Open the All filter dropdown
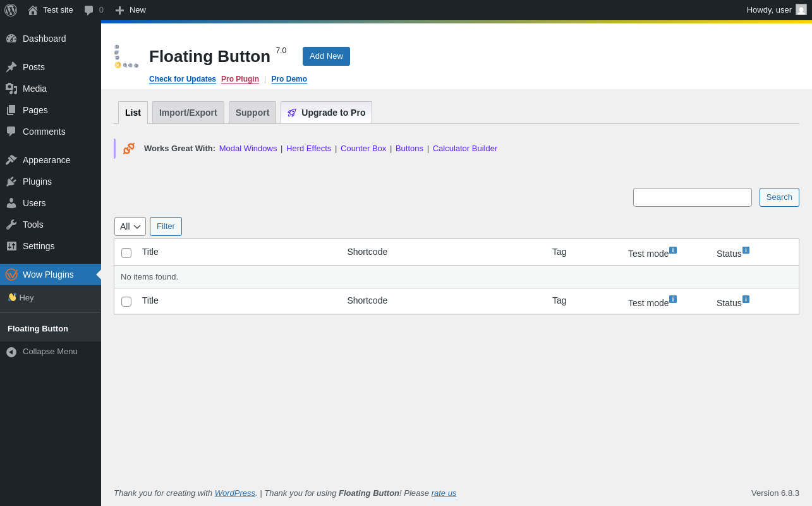 130,226
